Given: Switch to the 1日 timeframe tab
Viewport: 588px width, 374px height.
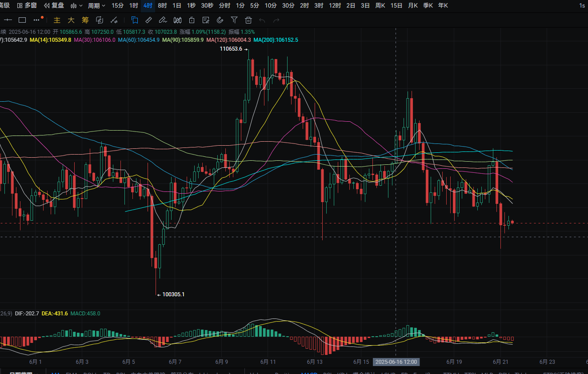Looking at the screenshot, I should [x=177, y=6].
